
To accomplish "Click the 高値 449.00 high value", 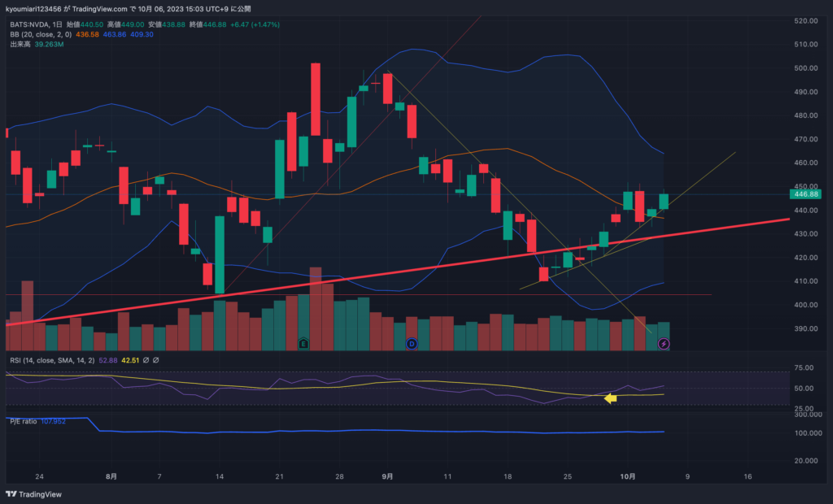I will 125,24.
